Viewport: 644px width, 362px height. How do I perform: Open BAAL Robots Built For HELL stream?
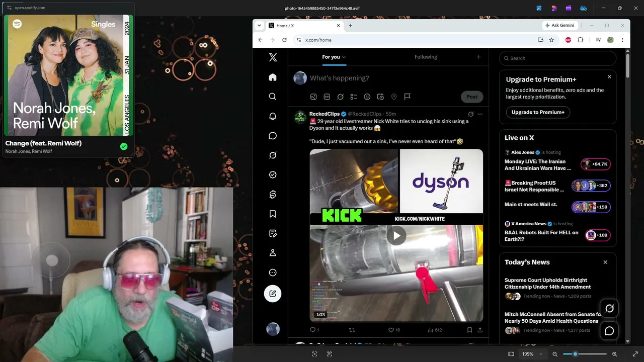tap(541, 235)
